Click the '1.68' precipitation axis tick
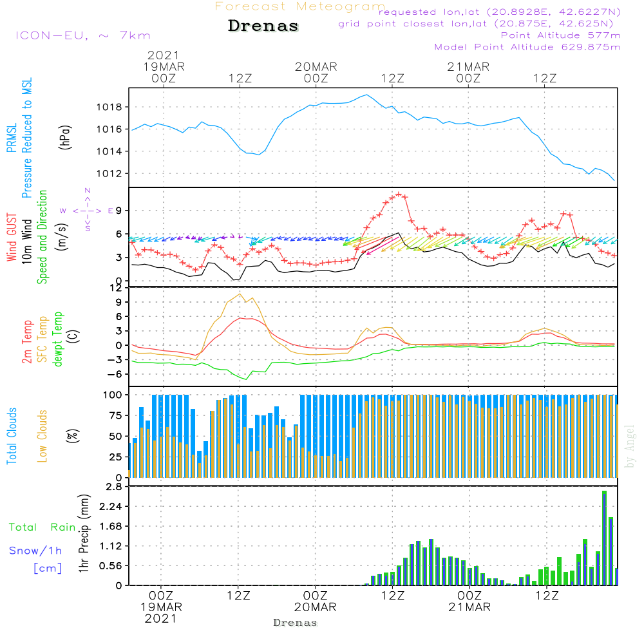644x644 pixels. (111, 527)
